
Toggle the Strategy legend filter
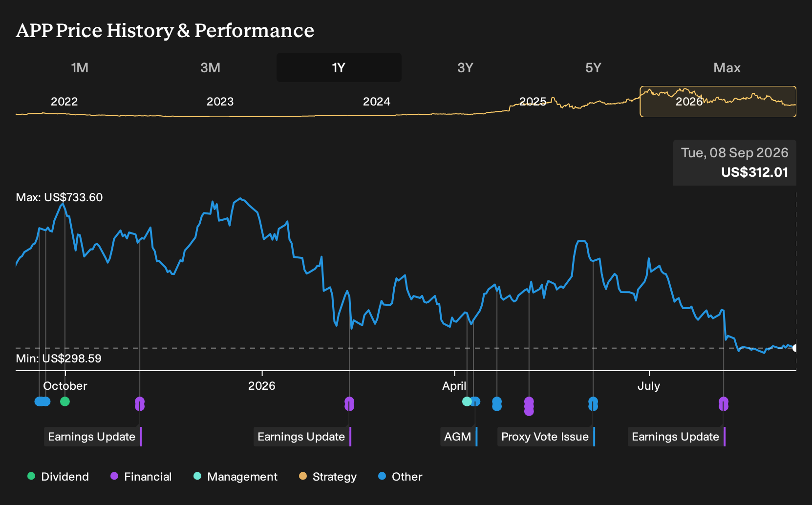click(x=328, y=477)
